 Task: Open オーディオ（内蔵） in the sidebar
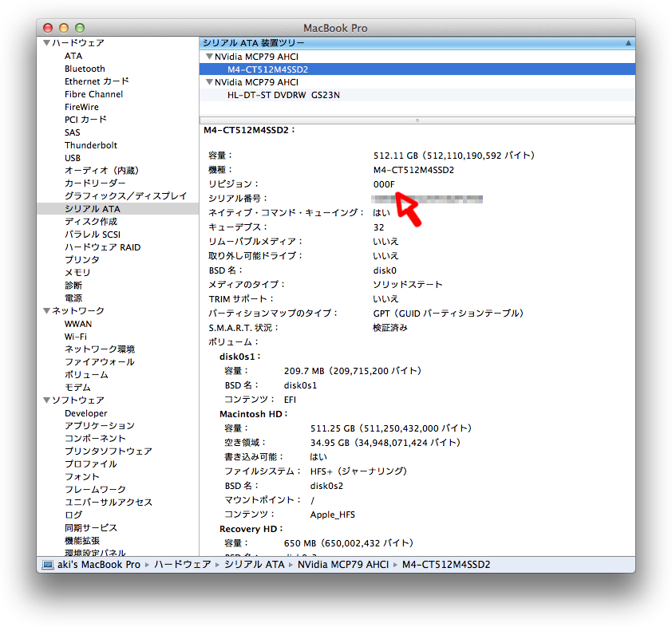[101, 171]
